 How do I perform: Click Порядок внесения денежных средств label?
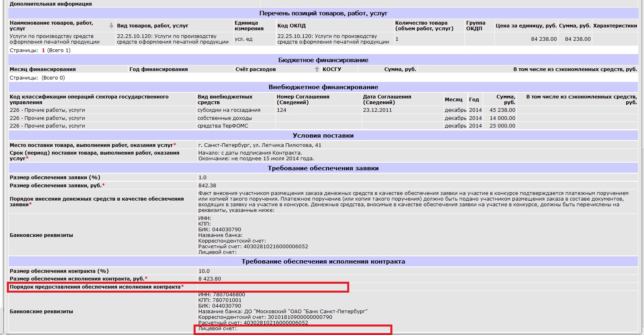[97, 202]
